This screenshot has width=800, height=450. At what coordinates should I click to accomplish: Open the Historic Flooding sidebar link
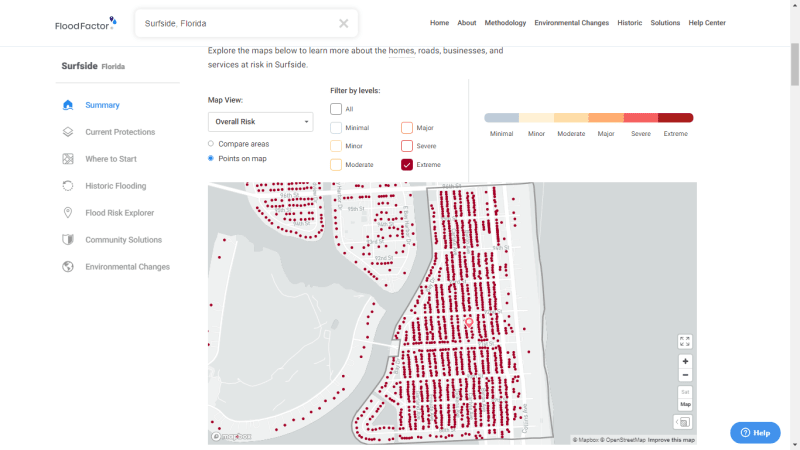click(x=115, y=186)
